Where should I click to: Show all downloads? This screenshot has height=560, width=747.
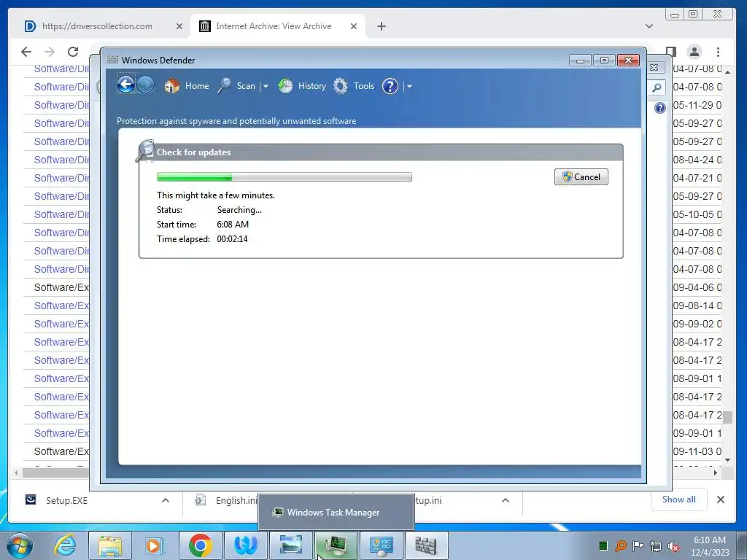pyautogui.click(x=678, y=499)
